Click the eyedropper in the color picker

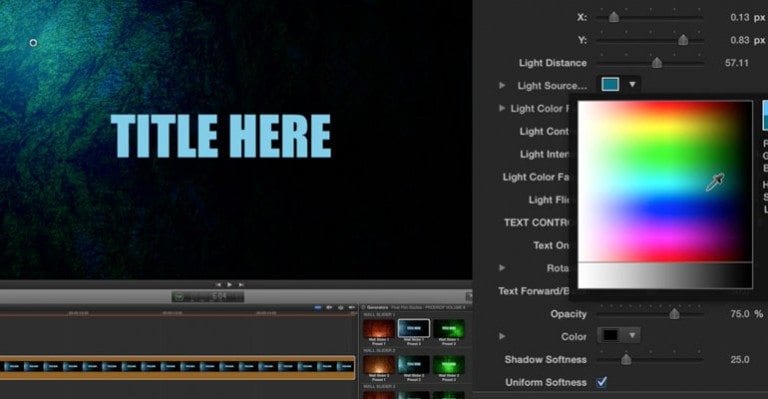[715, 182]
